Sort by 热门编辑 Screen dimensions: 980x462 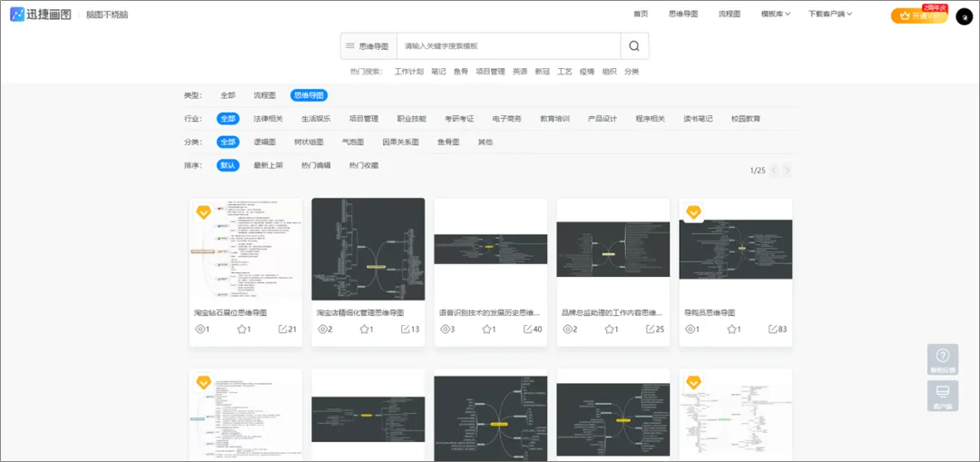pos(316,166)
